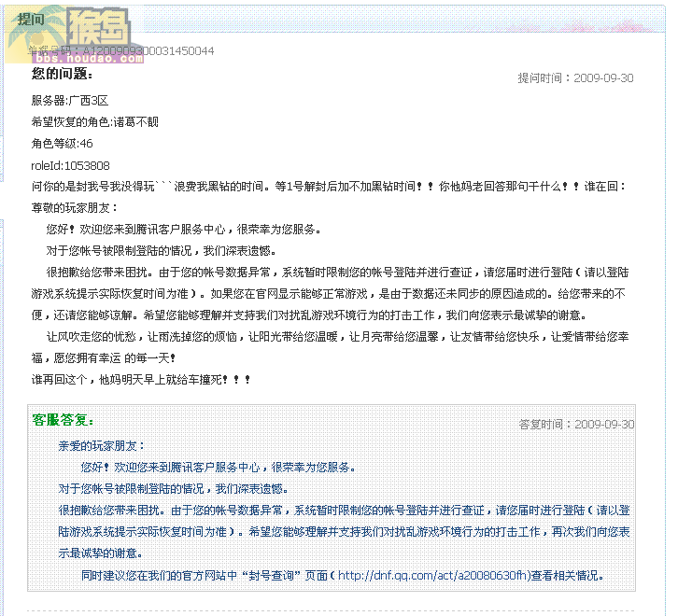Click the 您的问题 heading
The width and height of the screenshot is (678, 616).
pyautogui.click(x=62, y=74)
